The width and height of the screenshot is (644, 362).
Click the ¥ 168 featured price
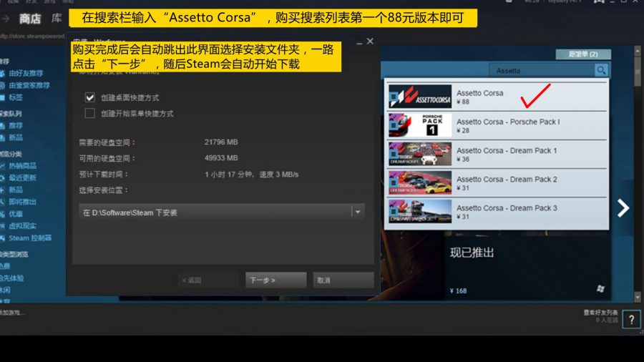(x=459, y=291)
